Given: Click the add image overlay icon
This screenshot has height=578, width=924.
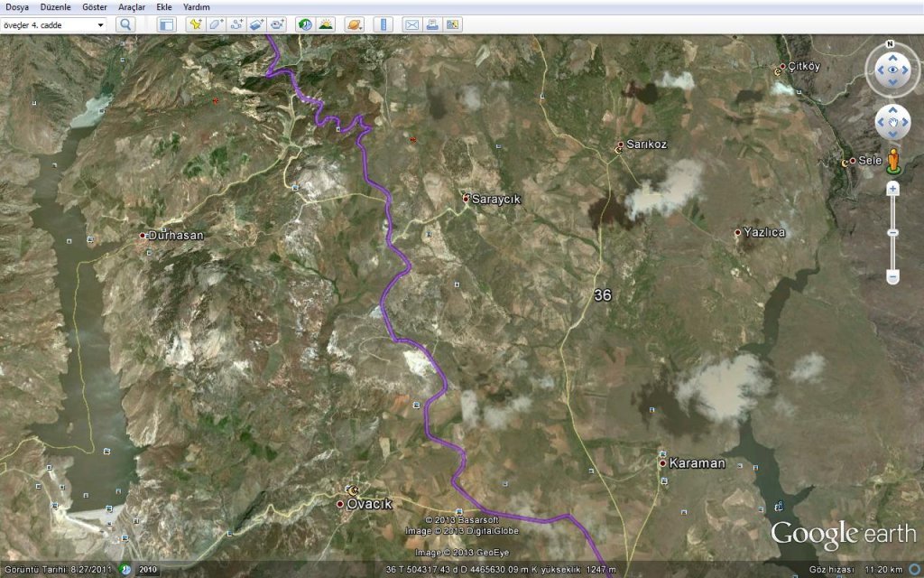Looking at the screenshot, I should [x=257, y=24].
